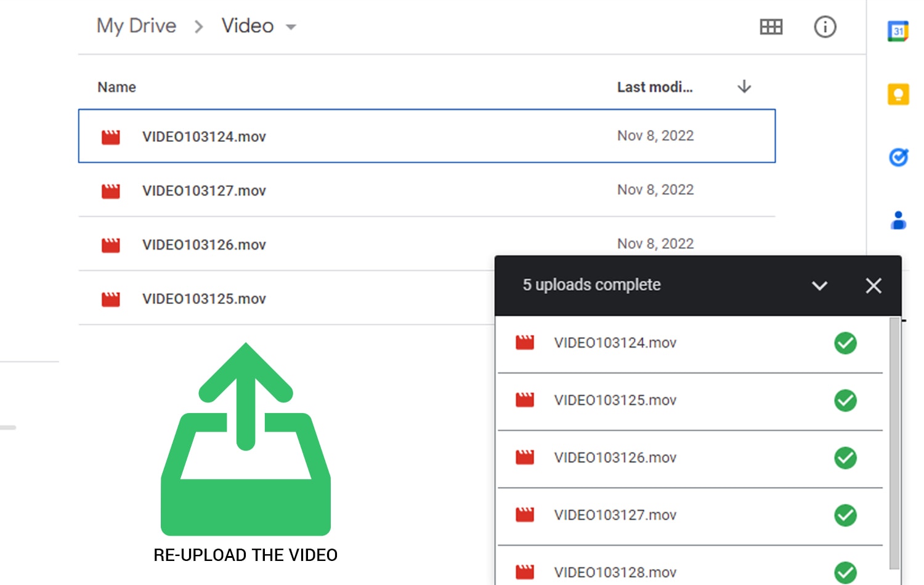Image resolution: width=924 pixels, height=585 pixels.
Task: Navigate to My Drive breadcrumb
Action: [x=136, y=26]
